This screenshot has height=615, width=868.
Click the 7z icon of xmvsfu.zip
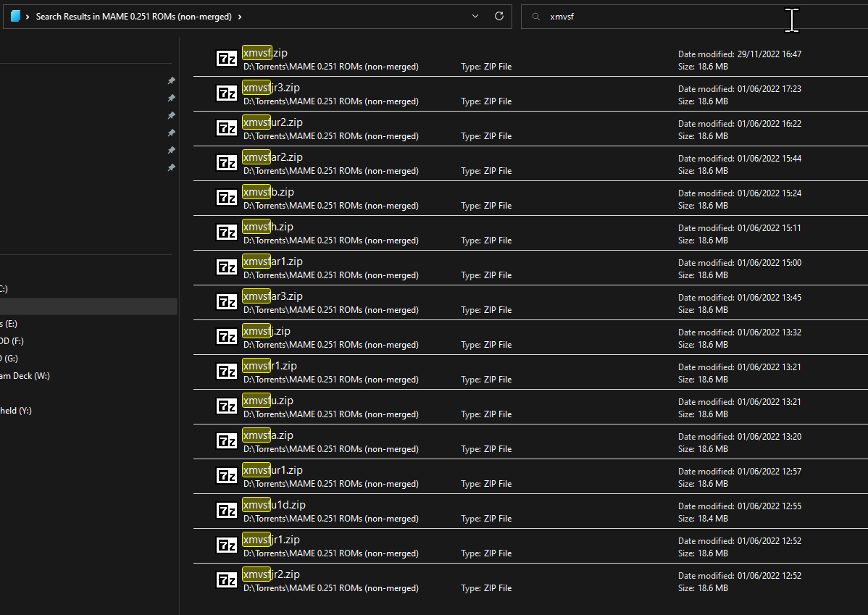226,406
